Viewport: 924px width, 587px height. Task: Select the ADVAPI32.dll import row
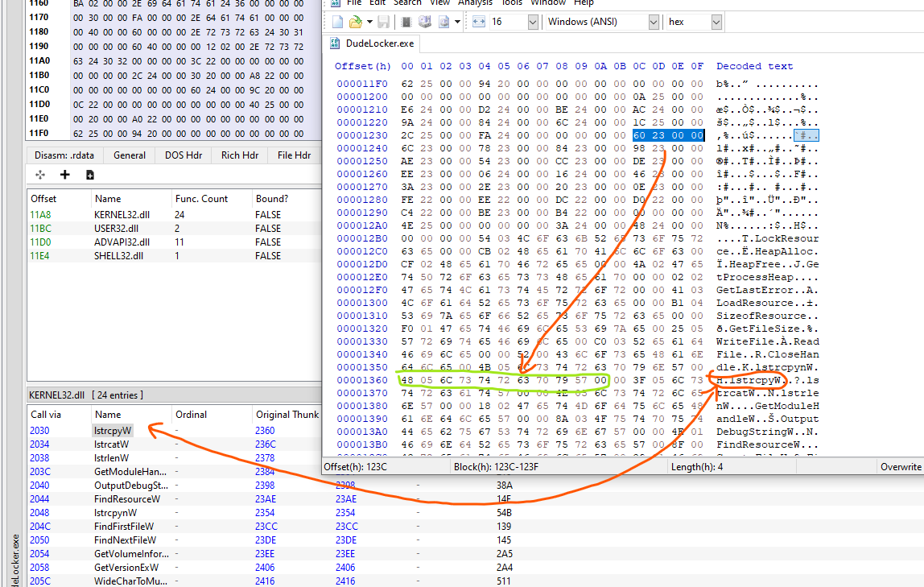point(175,242)
